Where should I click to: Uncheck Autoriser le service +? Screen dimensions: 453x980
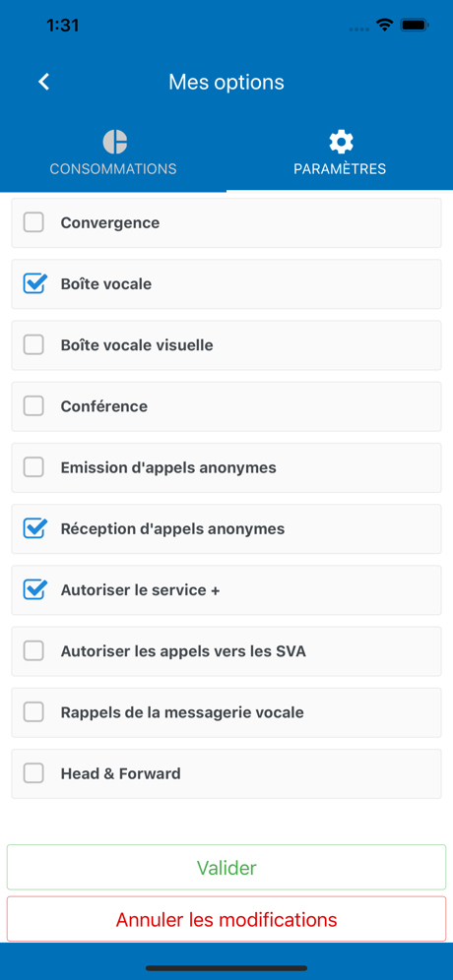tap(34, 590)
